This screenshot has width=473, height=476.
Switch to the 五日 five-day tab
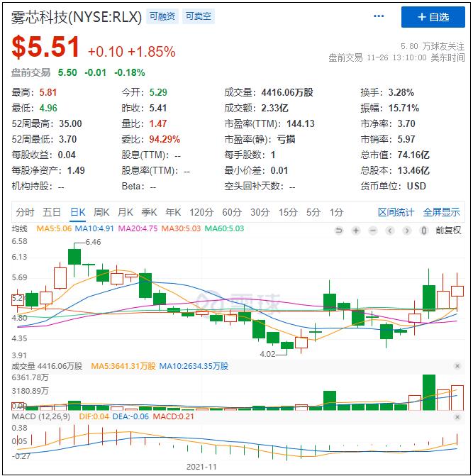[x=52, y=212]
